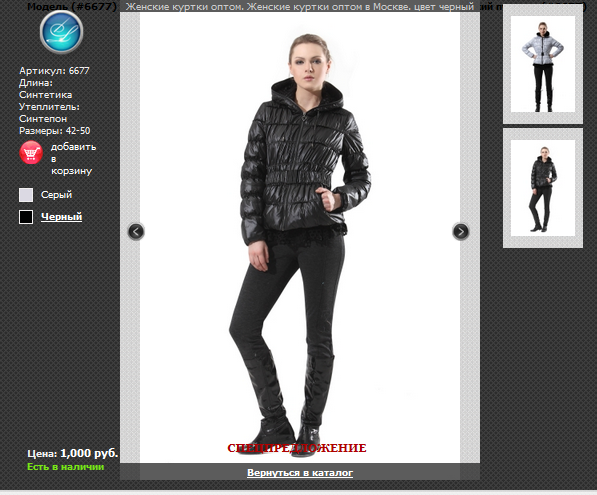Click the Модель (#6677) heading

pos(72,6)
